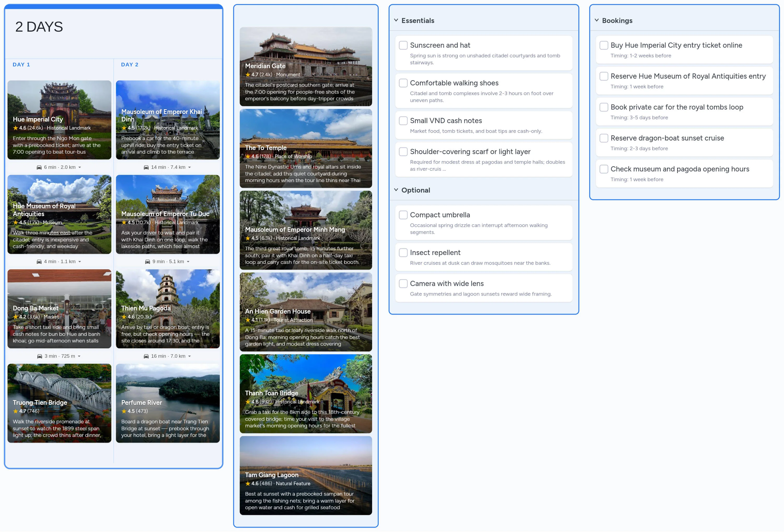The image size is (784, 532).
Task: Click the car icon beside 16 min · 7.0 km
Action: click(146, 356)
